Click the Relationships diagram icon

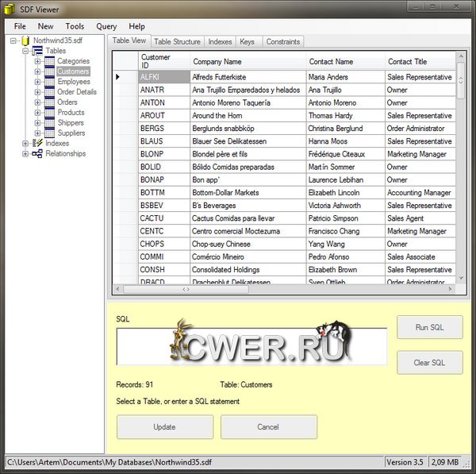[37, 154]
